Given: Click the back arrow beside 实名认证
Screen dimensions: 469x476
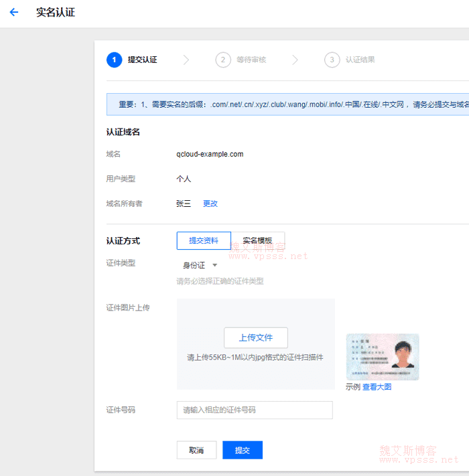Looking at the screenshot, I should point(14,13).
